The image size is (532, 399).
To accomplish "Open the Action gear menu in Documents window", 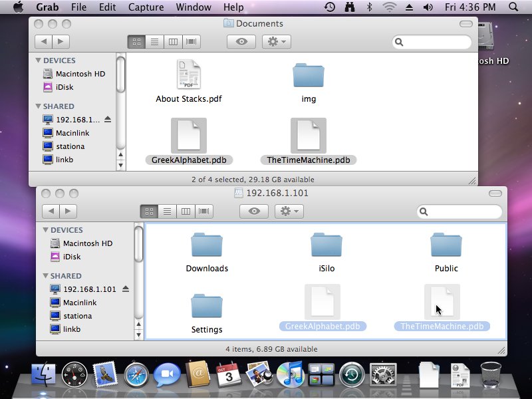I will point(275,41).
